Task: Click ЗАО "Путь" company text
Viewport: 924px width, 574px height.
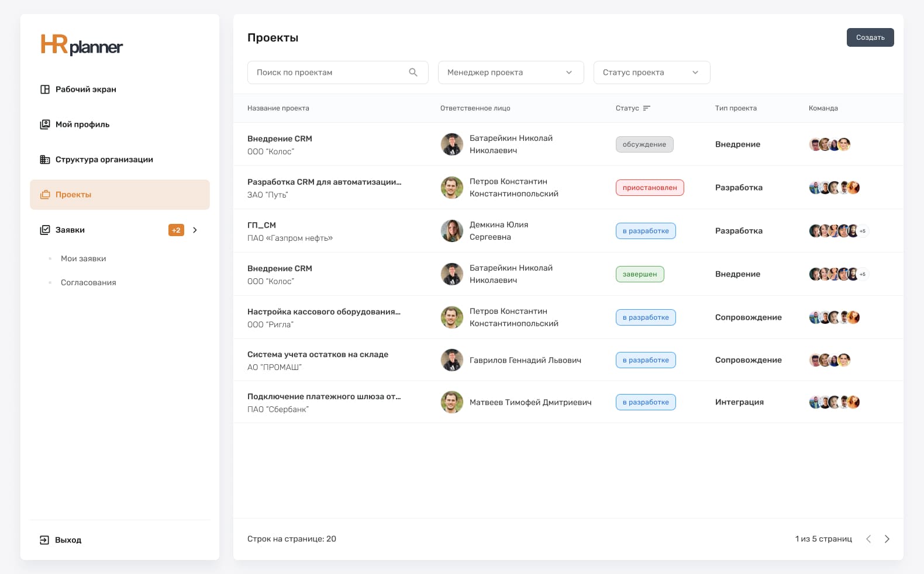Action: [x=268, y=195]
